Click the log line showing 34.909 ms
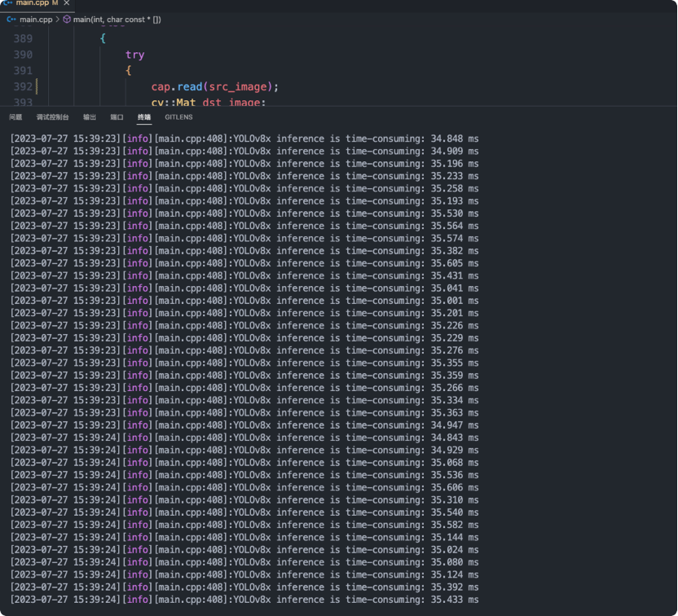 pyautogui.click(x=244, y=152)
